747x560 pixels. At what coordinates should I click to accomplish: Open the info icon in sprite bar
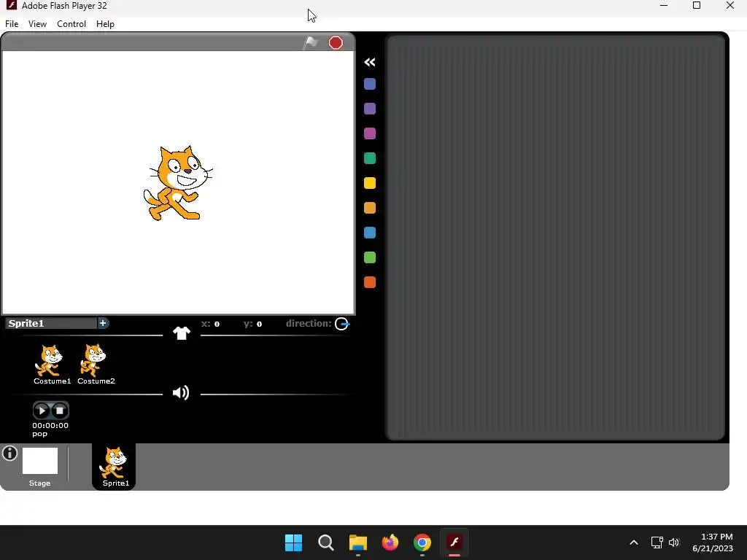click(10, 454)
